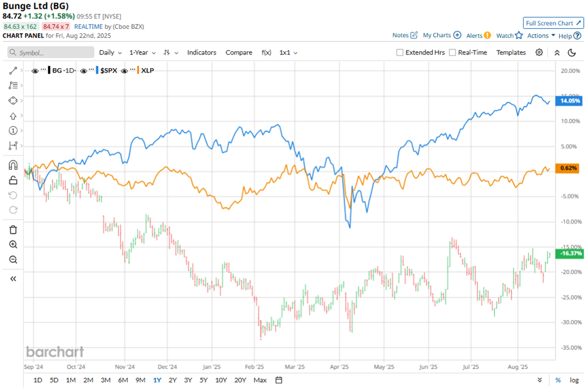
Task: Delete drawings with the trash icon
Action: (13, 229)
